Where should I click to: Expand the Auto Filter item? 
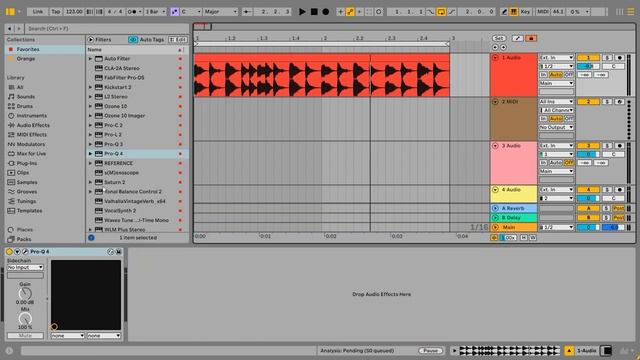[90, 59]
